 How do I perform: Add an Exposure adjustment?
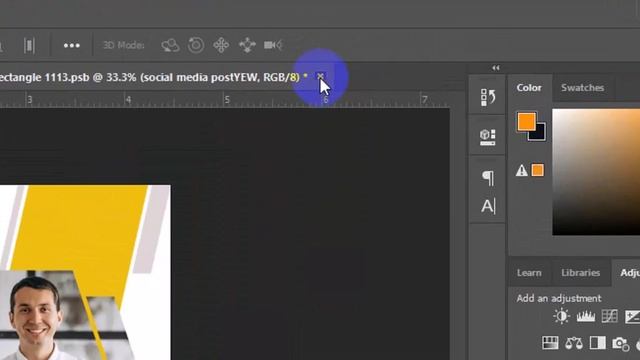coord(633,316)
